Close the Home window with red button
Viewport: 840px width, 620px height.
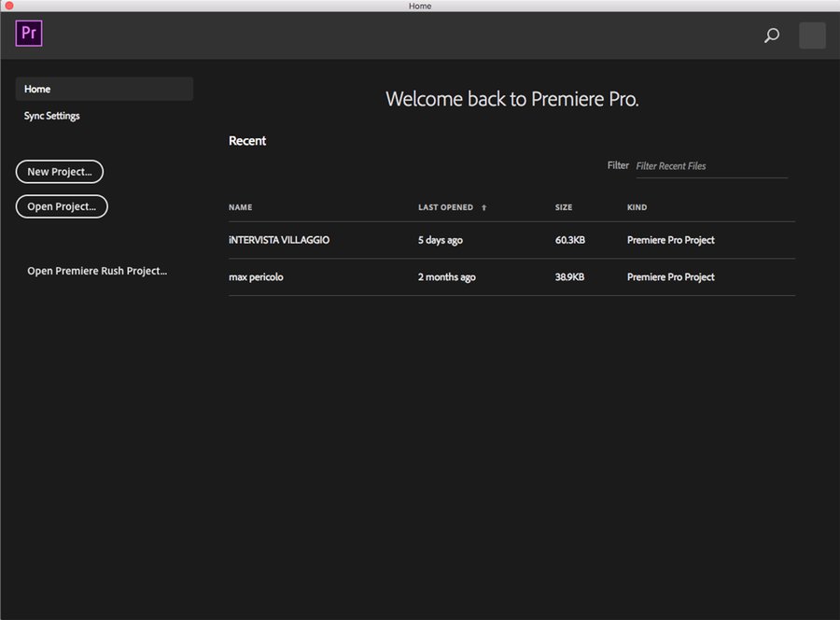point(10,6)
